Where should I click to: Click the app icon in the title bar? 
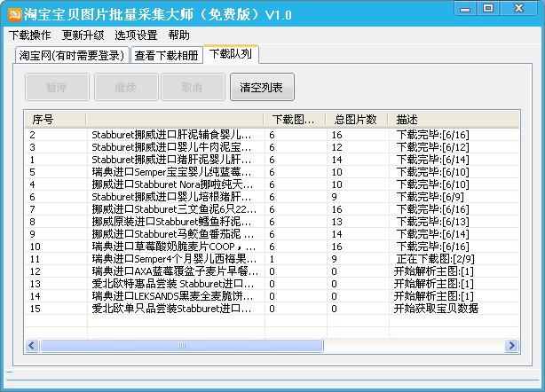15,14
